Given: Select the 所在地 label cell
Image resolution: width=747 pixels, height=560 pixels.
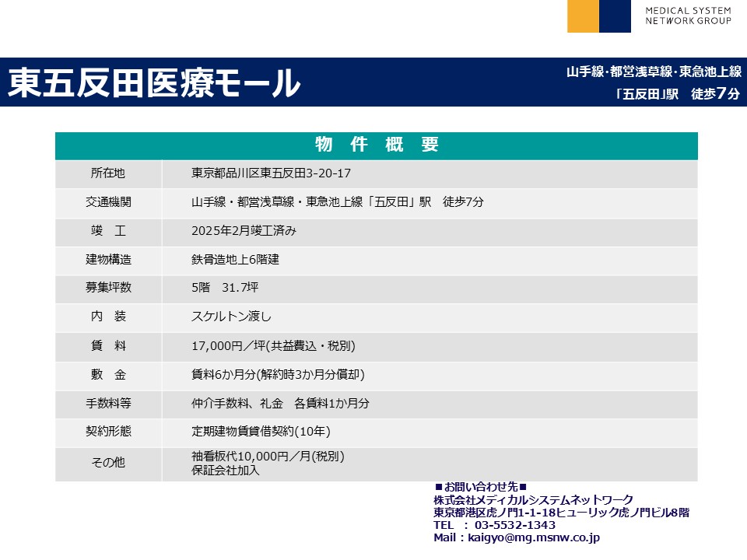Looking at the screenshot, I should tap(108, 173).
